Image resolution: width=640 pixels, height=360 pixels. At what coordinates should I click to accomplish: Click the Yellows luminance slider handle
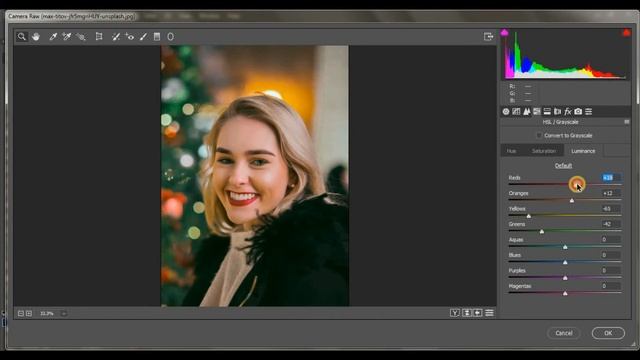coord(529,216)
